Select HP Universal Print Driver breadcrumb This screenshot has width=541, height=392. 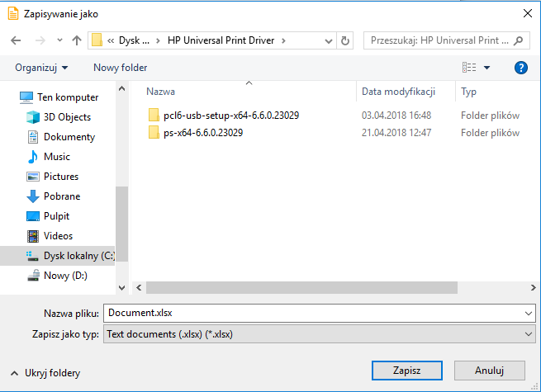pyautogui.click(x=221, y=40)
